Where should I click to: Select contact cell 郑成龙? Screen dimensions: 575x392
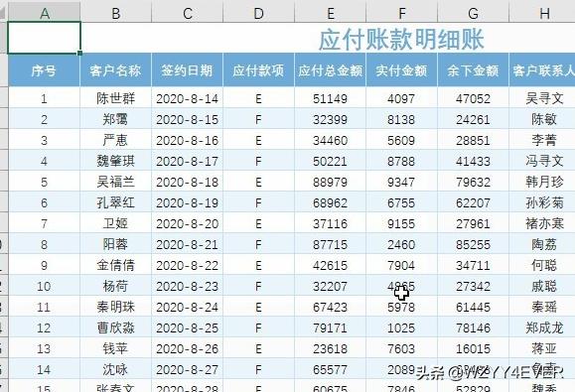tap(542, 327)
